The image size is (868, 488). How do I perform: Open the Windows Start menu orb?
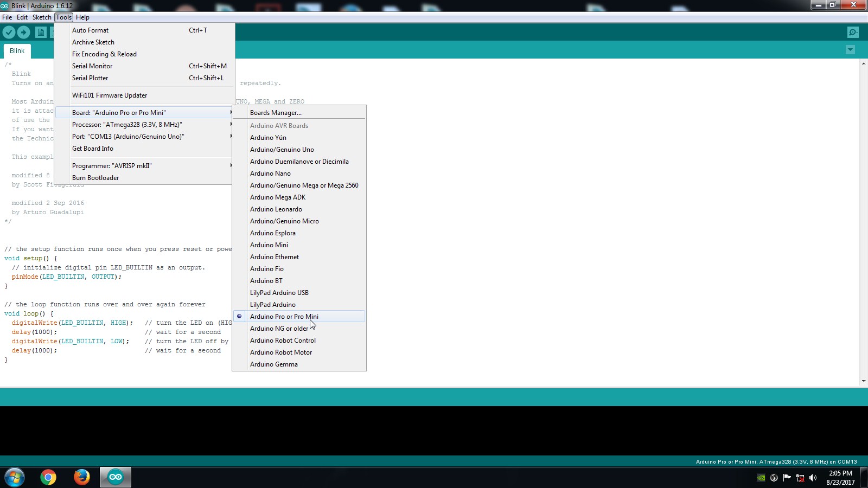(15, 478)
